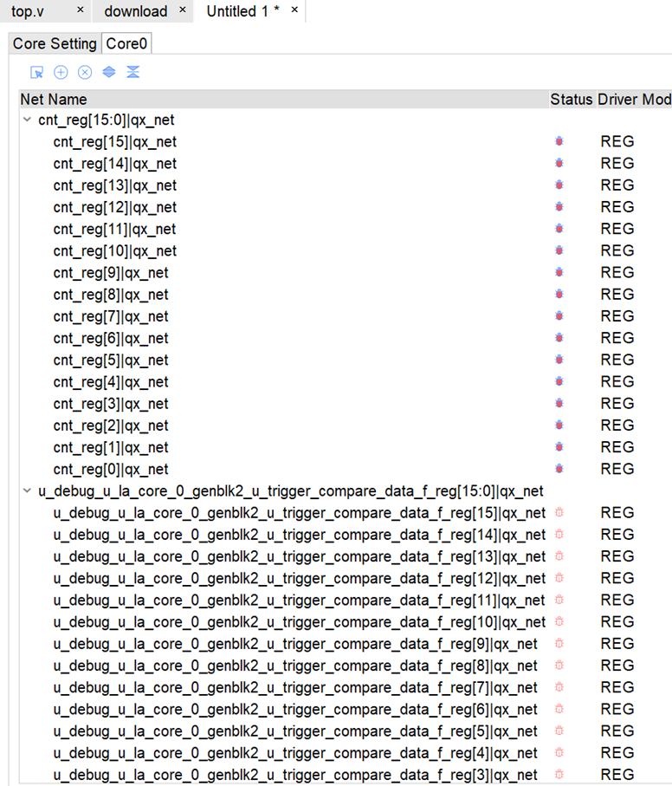
Task: Click status bug icon for cnt_reg[15]|qx_net
Action: pyautogui.click(x=559, y=141)
